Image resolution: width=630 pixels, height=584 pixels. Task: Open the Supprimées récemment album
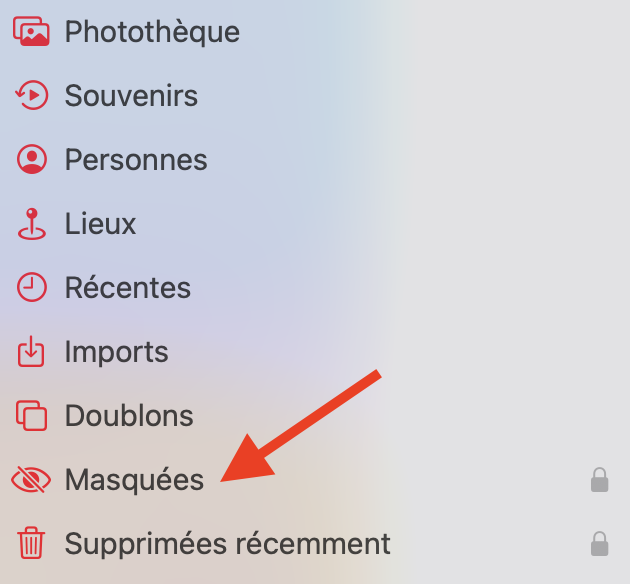[227, 544]
